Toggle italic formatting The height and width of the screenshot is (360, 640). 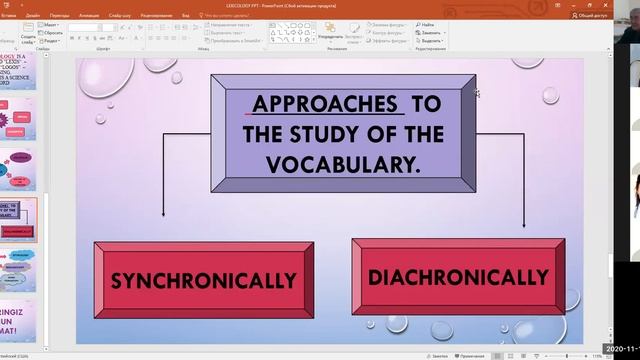[x=79, y=38]
